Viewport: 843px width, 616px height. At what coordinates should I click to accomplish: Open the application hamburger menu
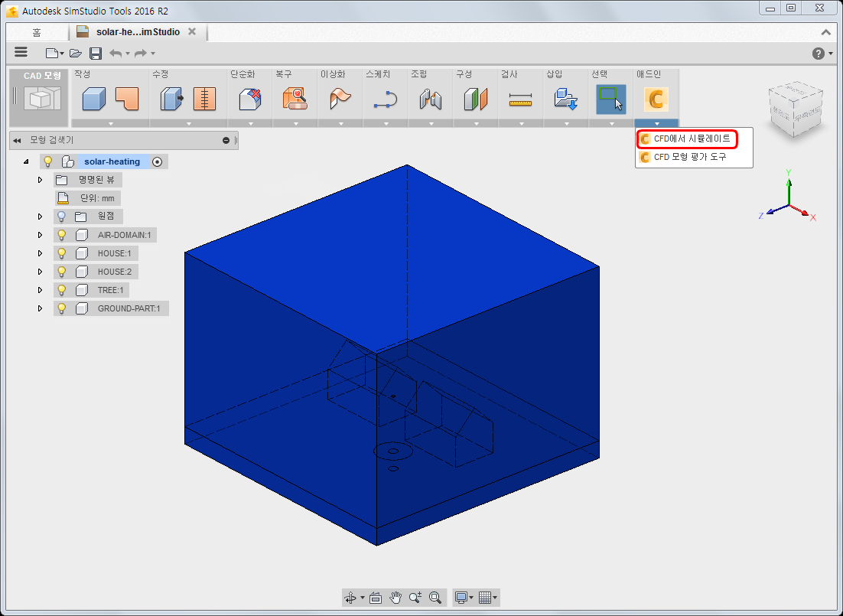click(x=21, y=52)
